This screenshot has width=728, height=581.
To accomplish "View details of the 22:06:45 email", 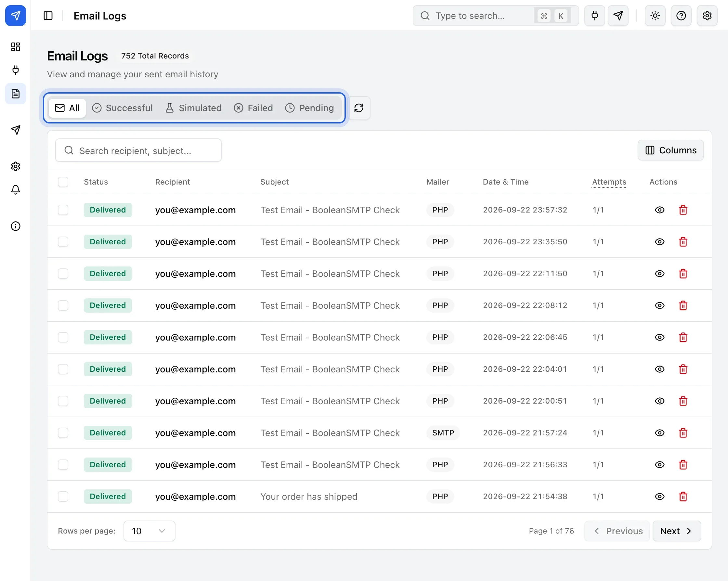I will pyautogui.click(x=659, y=337).
